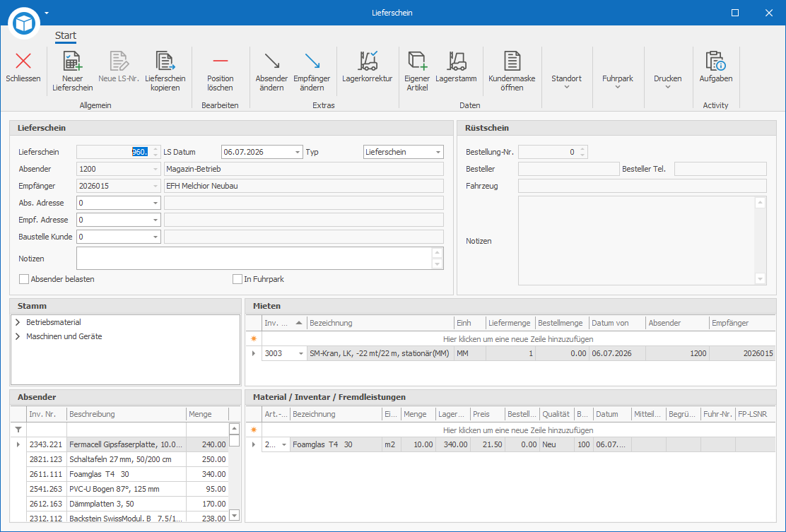Open the Fuhrpark dropdown menu
This screenshot has height=532, width=786.
point(618,82)
